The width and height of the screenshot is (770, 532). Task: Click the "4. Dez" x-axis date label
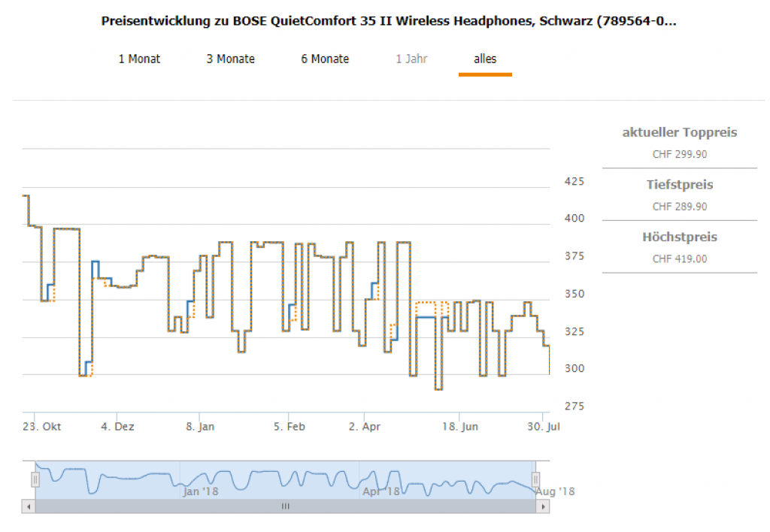point(118,427)
